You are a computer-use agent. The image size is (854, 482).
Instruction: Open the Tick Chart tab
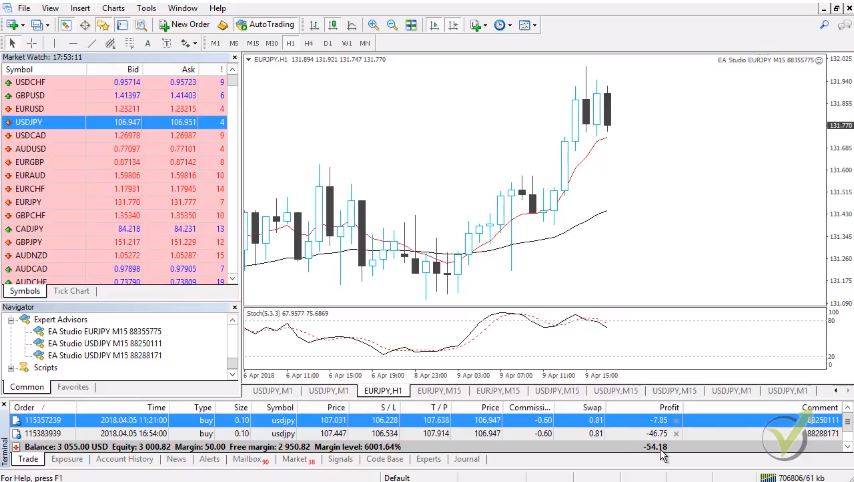71,291
